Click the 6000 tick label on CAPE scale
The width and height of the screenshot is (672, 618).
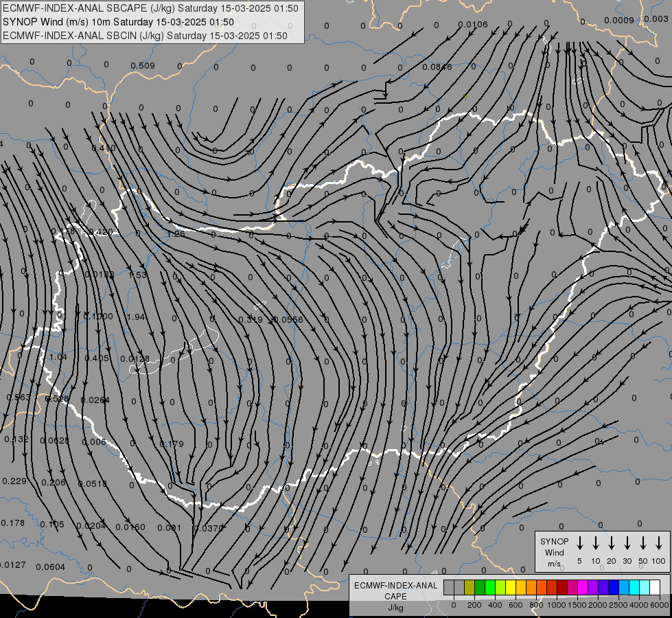click(x=659, y=605)
